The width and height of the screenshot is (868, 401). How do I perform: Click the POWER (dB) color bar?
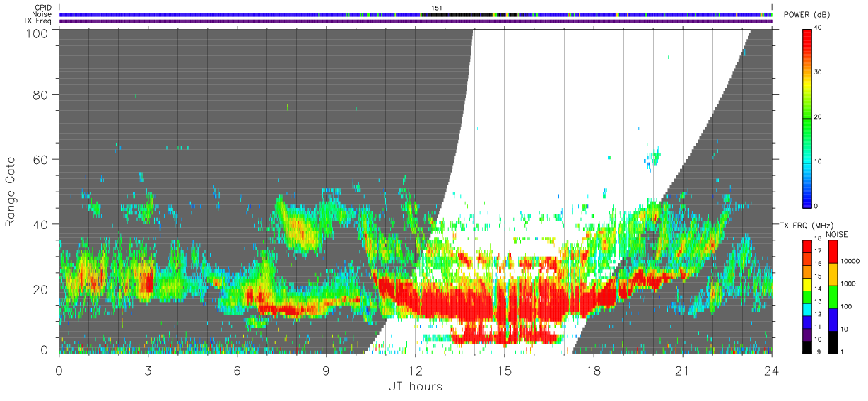point(807,117)
